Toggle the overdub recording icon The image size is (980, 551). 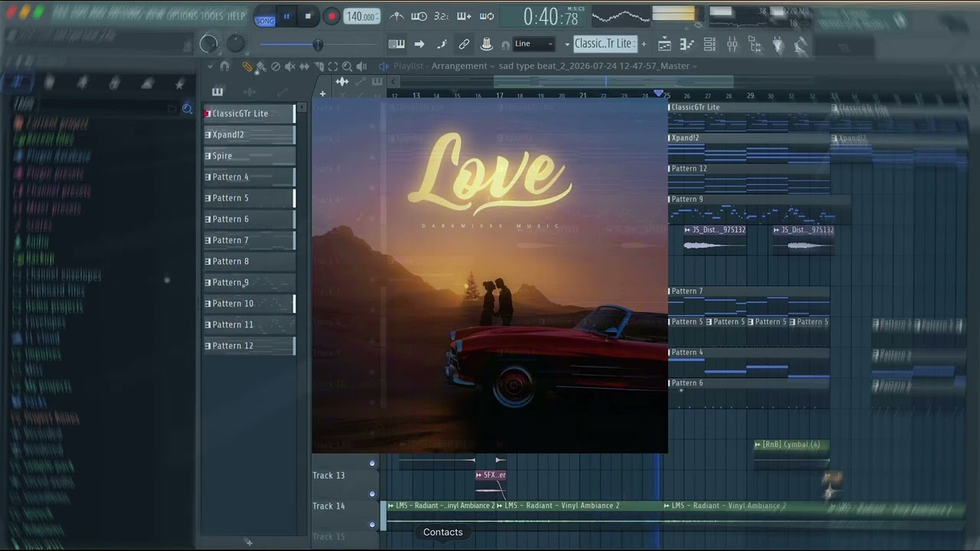(464, 16)
